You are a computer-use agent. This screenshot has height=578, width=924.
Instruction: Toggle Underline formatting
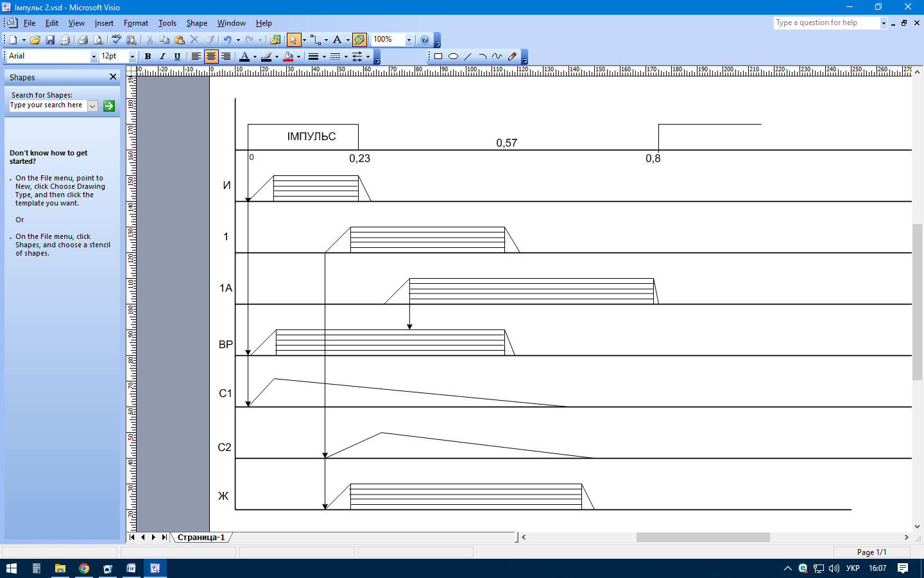(x=177, y=57)
